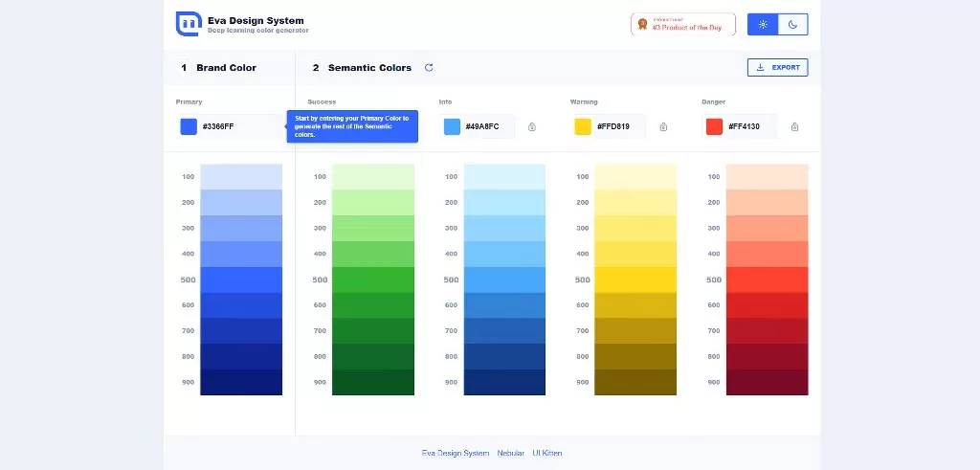Select the Danger 800 shade
Image resolution: width=980 pixels, height=470 pixels.
click(x=768, y=357)
